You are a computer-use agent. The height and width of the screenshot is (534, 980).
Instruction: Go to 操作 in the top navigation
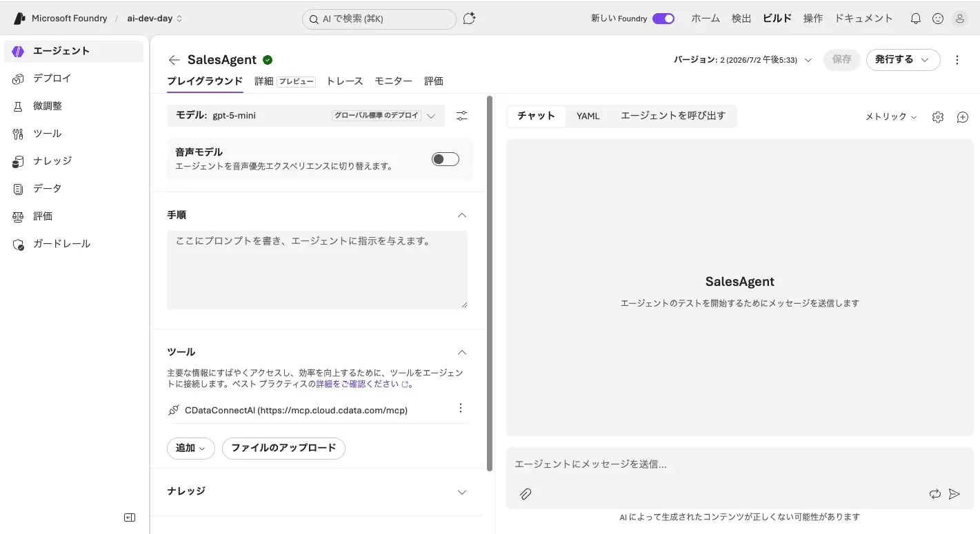pos(813,19)
